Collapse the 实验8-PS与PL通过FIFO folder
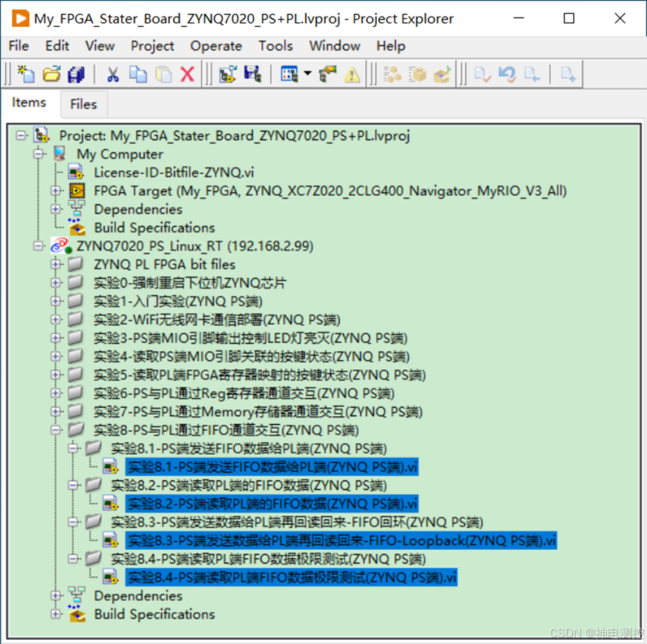Image resolution: width=647 pixels, height=644 pixels. pyautogui.click(x=55, y=430)
